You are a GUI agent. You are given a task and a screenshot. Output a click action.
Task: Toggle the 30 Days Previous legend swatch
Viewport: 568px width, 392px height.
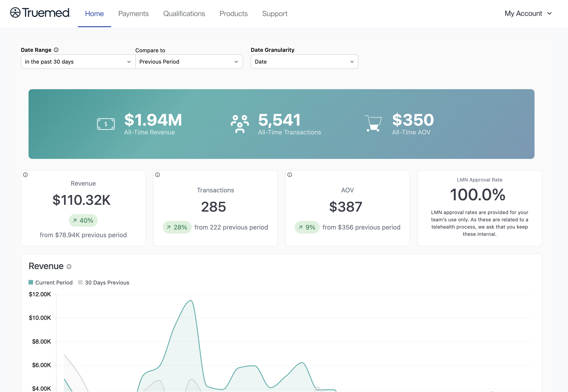click(x=80, y=282)
